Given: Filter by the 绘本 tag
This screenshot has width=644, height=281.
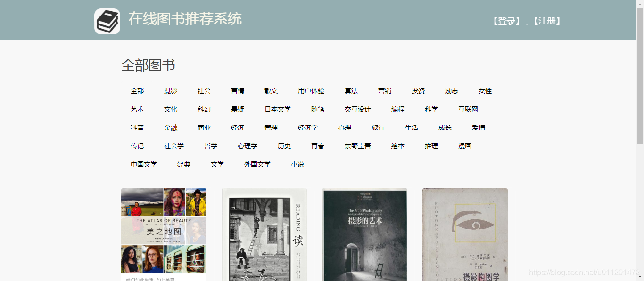Looking at the screenshot, I should [398, 146].
